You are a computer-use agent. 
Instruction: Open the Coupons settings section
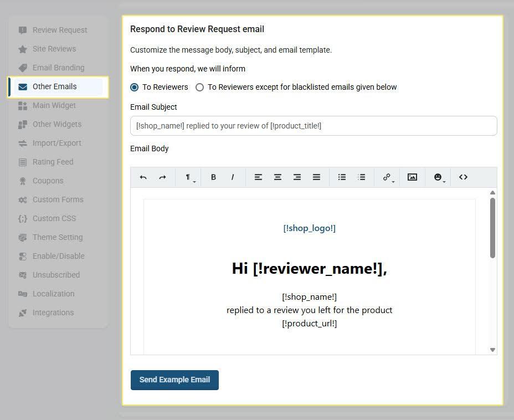[x=48, y=181]
